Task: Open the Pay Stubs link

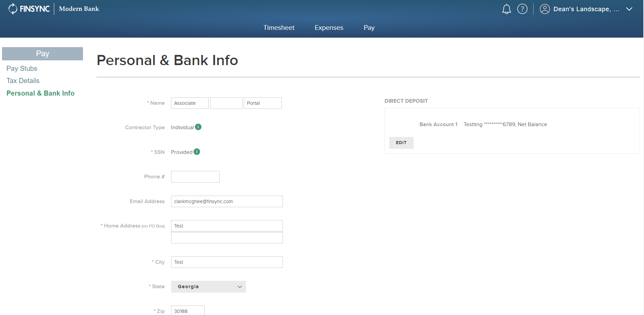Action: (22, 68)
